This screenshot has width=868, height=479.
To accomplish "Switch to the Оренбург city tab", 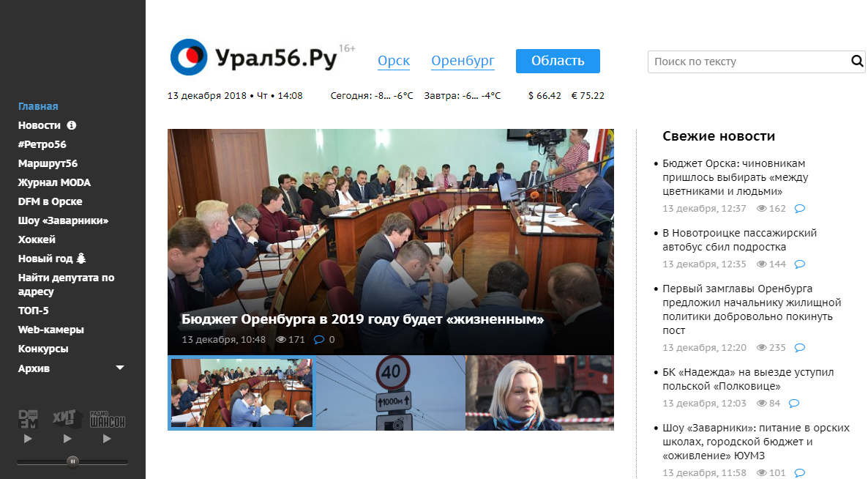I will coord(463,61).
